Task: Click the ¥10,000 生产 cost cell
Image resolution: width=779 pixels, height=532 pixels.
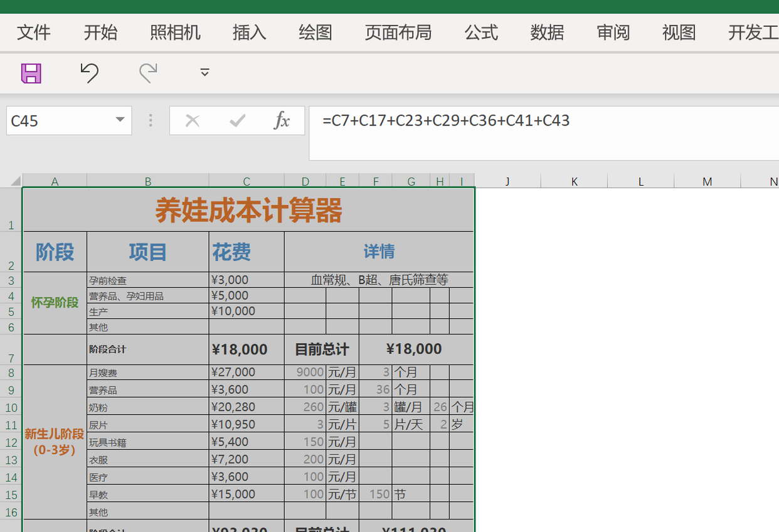Action: click(246, 311)
